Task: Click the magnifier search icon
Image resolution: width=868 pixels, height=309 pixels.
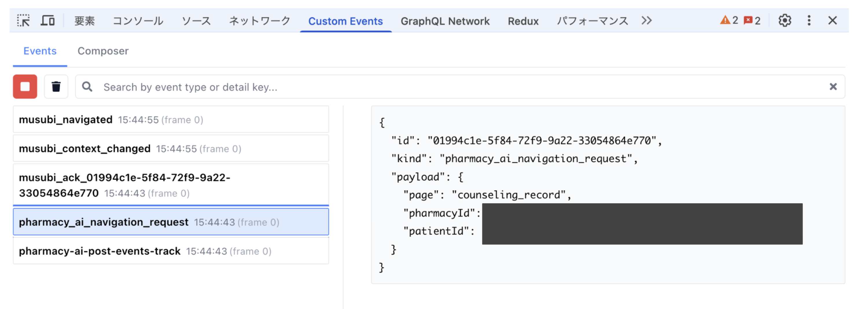Action: [87, 87]
